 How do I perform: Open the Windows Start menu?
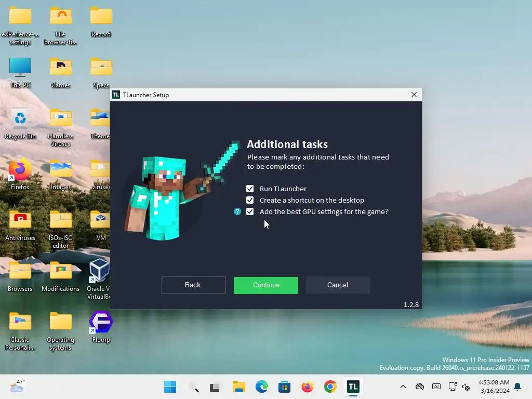pyautogui.click(x=170, y=387)
